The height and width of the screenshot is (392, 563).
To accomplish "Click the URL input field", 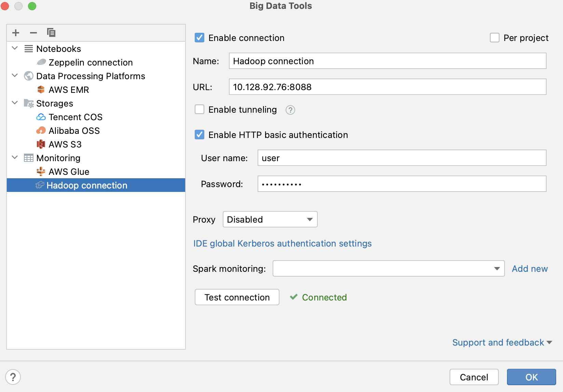I will 388,87.
